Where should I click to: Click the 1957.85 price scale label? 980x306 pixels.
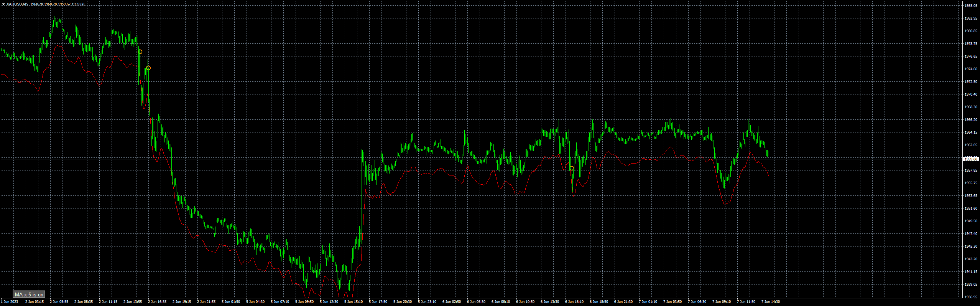971,170
